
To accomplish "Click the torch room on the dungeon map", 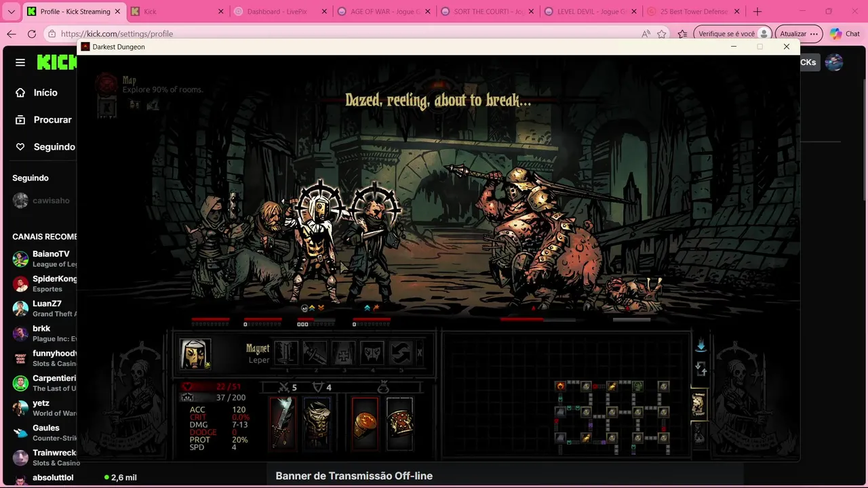I will (x=560, y=386).
